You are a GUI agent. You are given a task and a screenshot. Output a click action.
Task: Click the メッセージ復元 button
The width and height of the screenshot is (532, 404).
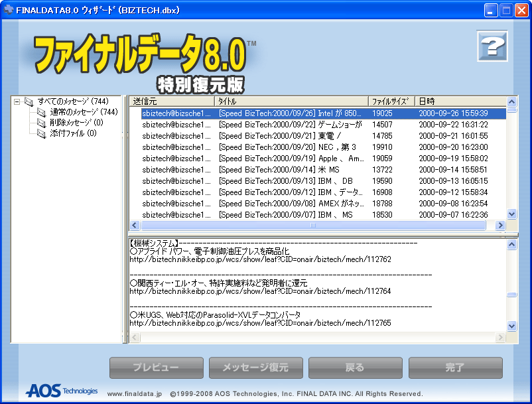256,368
